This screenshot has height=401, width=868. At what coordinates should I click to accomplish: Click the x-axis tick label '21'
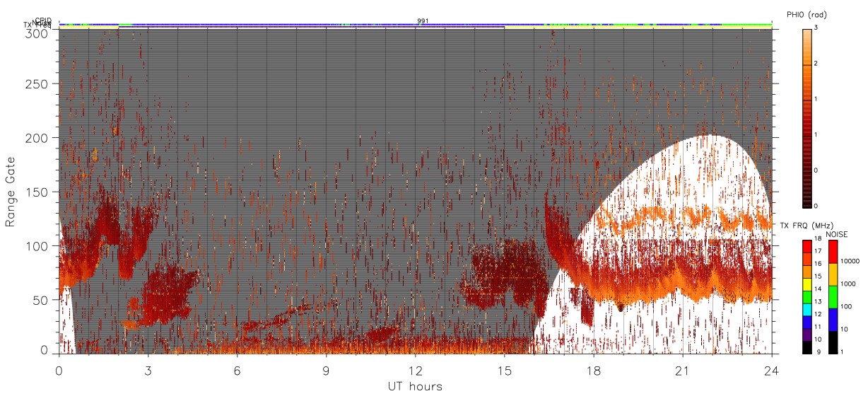click(x=683, y=371)
